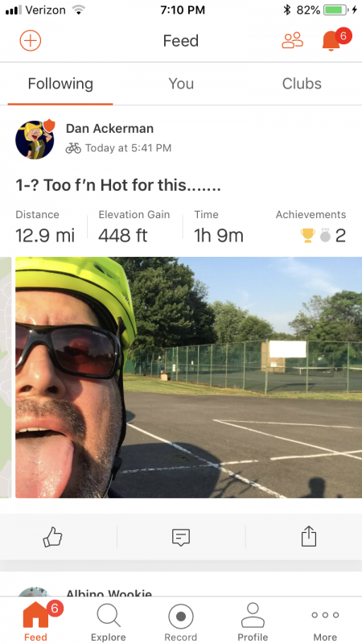The height and width of the screenshot is (644, 362).
Task: Open activity title Too f'n Hot
Action: (118, 186)
